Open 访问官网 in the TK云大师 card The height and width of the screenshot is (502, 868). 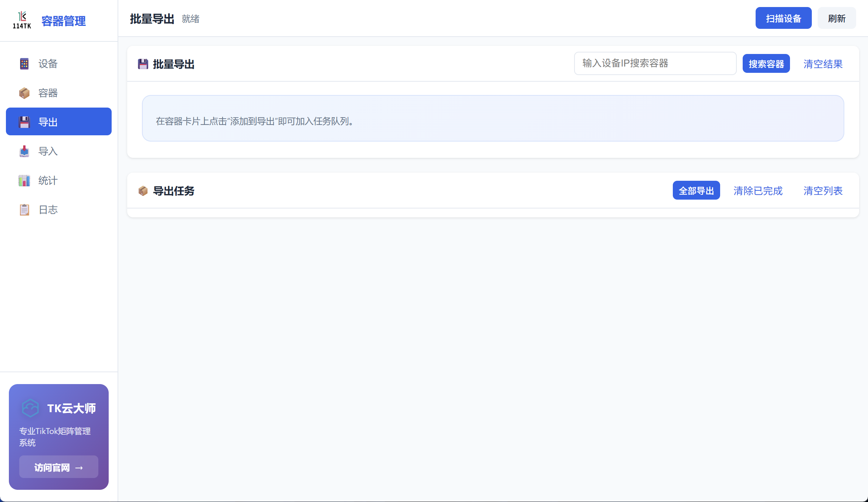[58, 467]
